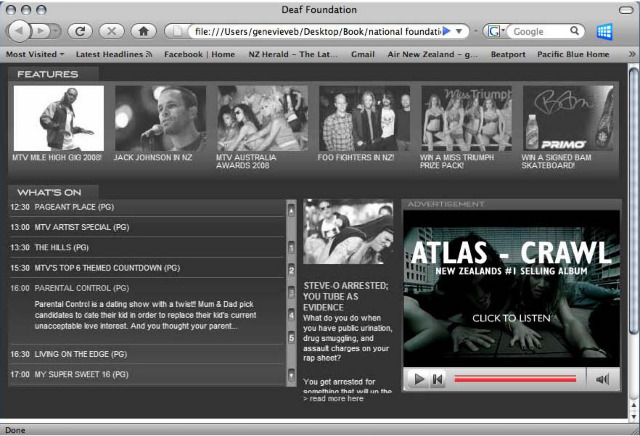Jump to schedule page 4 button

[x=291, y=316]
